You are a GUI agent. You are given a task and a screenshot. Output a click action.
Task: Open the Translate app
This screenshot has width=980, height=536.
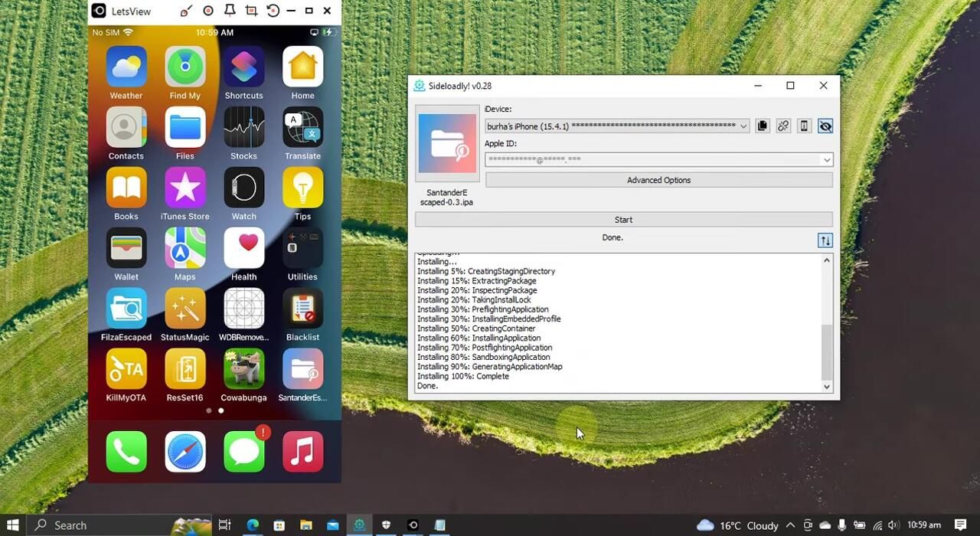coord(302,127)
